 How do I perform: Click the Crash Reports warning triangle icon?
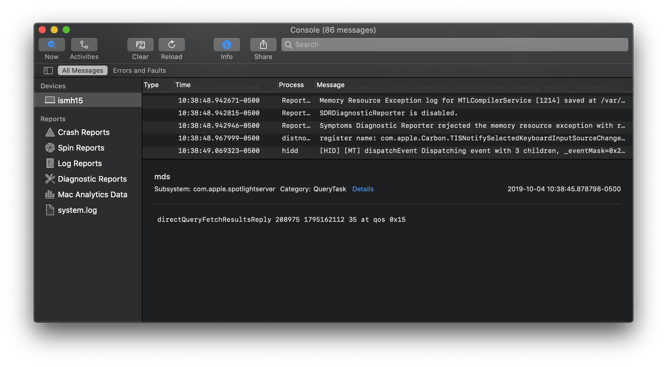(x=50, y=132)
